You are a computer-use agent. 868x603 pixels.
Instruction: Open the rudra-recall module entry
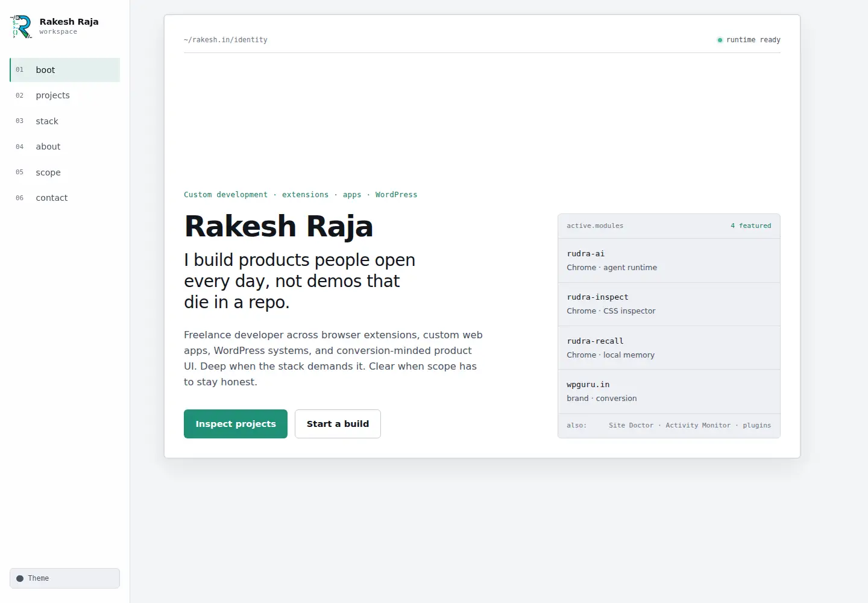669,348
